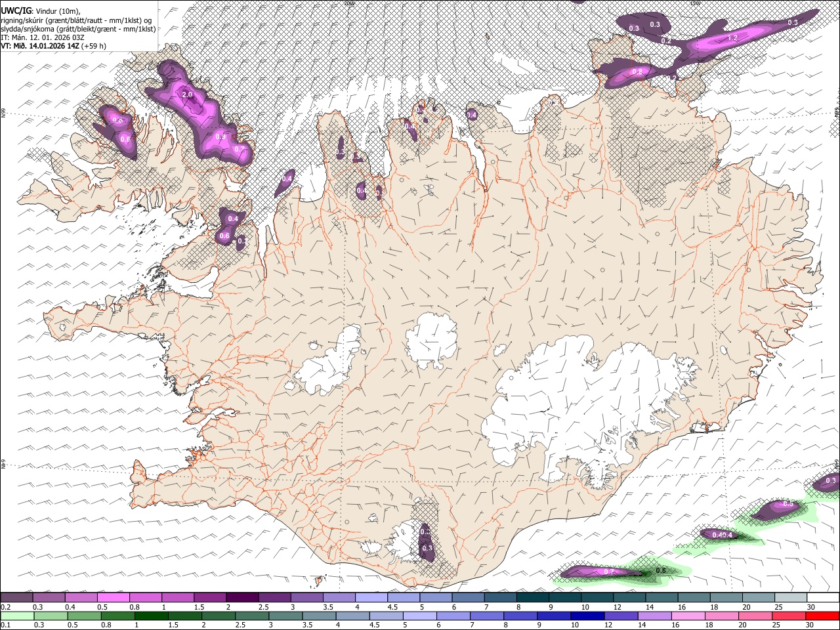Click the '12' label under the lower legend
Screen dimensions: 840x630
point(608,625)
